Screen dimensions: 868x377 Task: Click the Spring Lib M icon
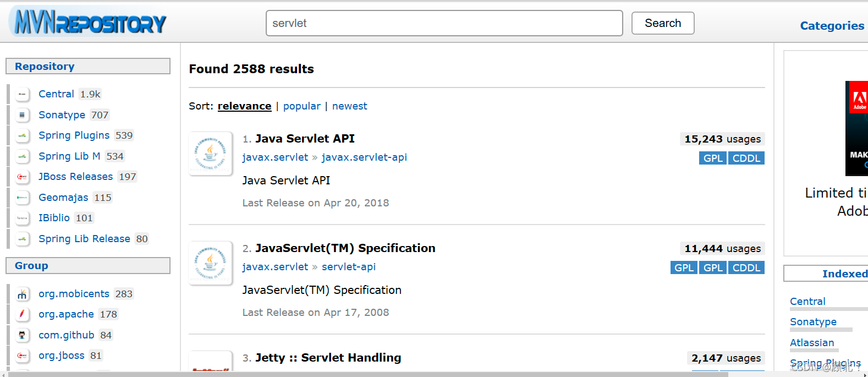(22, 156)
